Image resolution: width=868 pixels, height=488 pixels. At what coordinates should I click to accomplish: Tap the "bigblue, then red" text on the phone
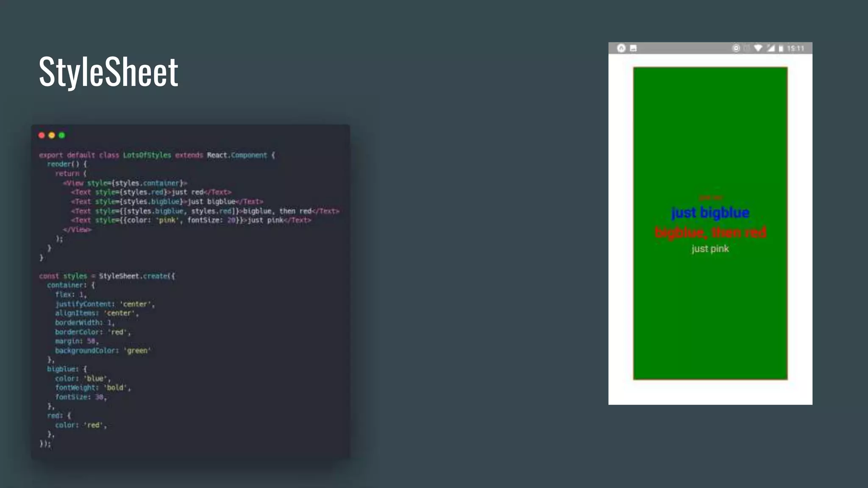coord(710,233)
